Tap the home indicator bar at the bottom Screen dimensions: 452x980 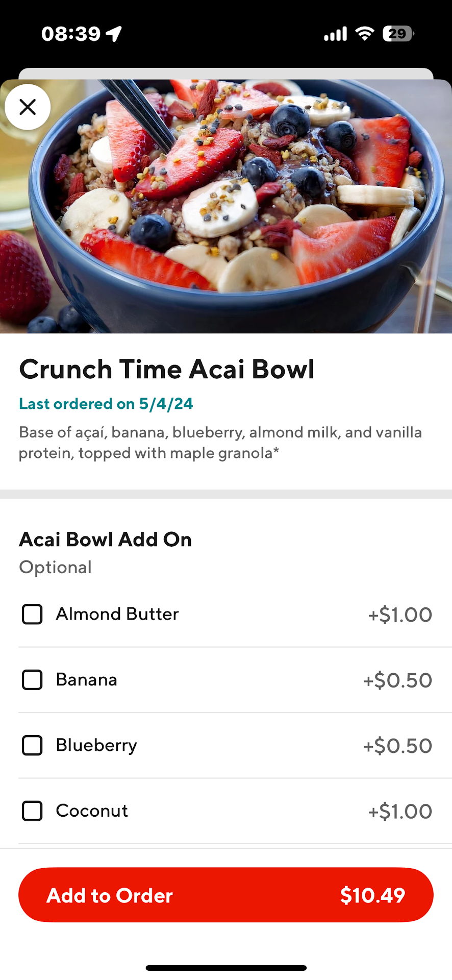click(226, 968)
